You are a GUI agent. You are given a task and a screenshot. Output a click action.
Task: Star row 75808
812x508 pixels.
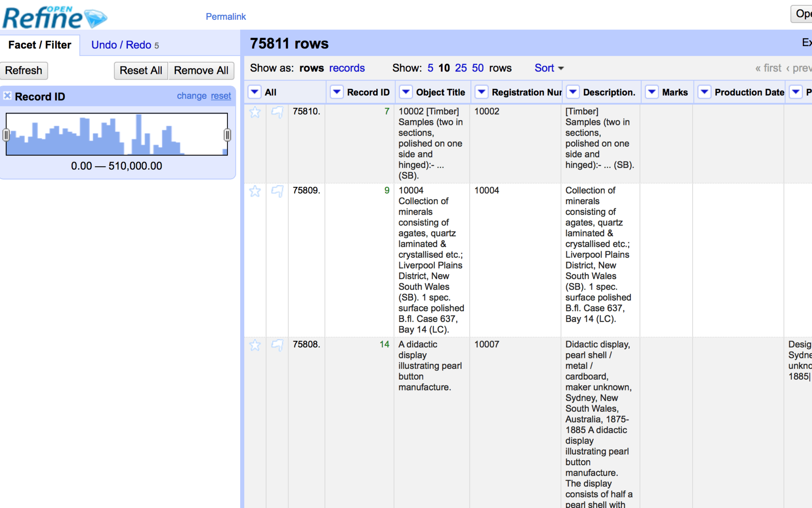[255, 345]
